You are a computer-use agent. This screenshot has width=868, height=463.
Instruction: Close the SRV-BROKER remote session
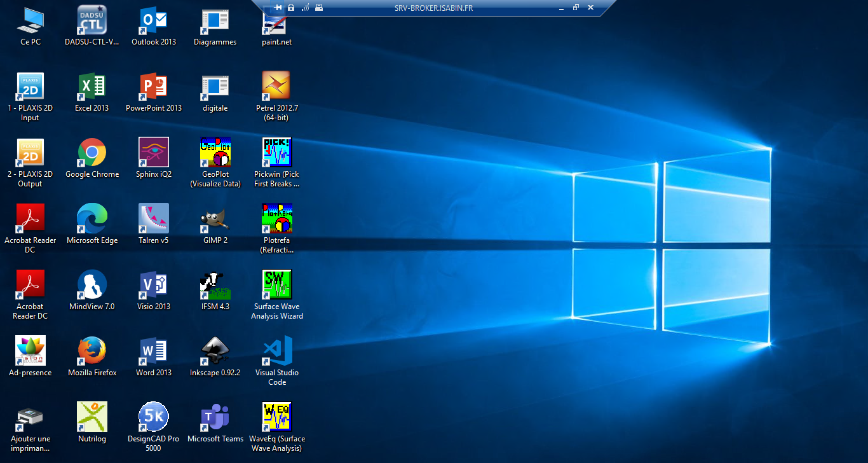pos(590,8)
